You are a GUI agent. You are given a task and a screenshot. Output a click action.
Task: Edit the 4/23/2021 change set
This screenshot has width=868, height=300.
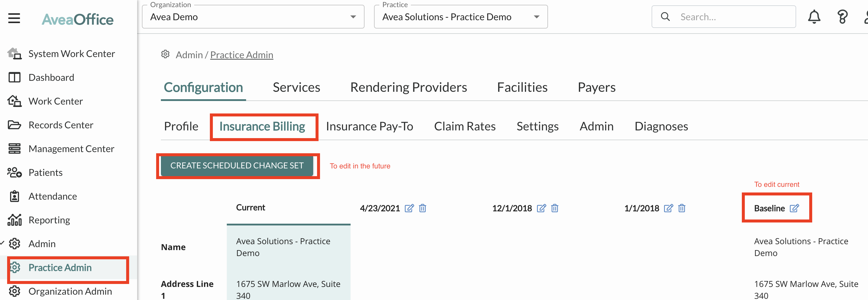(409, 208)
